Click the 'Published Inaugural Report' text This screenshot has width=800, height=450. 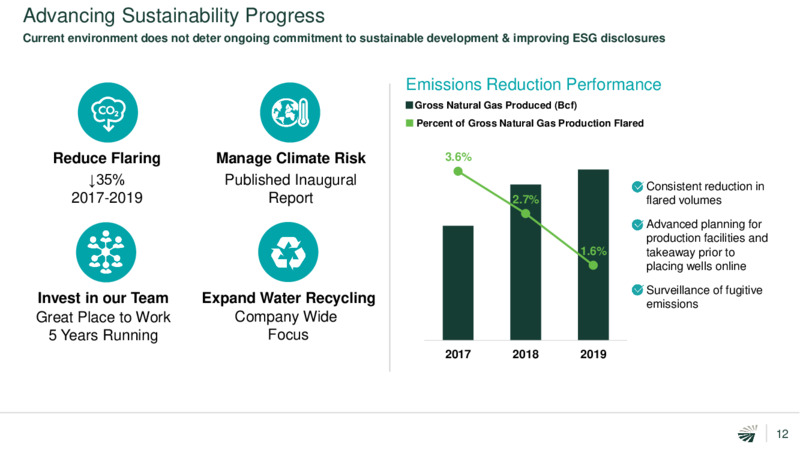pyautogui.click(x=290, y=189)
